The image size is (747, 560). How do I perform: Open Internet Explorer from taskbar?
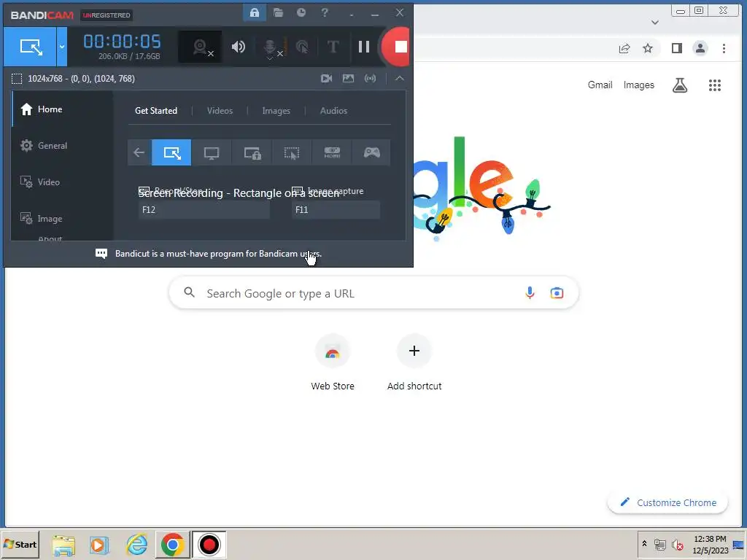click(136, 545)
